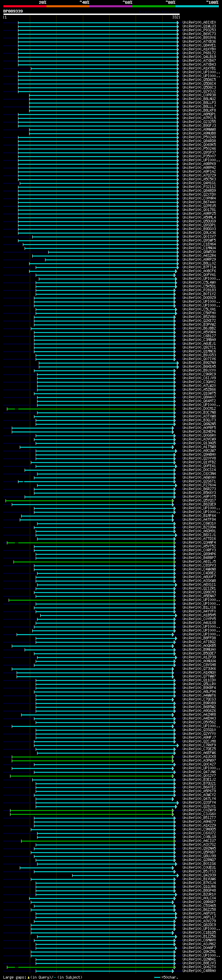The height and width of the screenshot is (980, 222).
Task: Select hit label UniRef100_O50562
Action: point(199,722)
